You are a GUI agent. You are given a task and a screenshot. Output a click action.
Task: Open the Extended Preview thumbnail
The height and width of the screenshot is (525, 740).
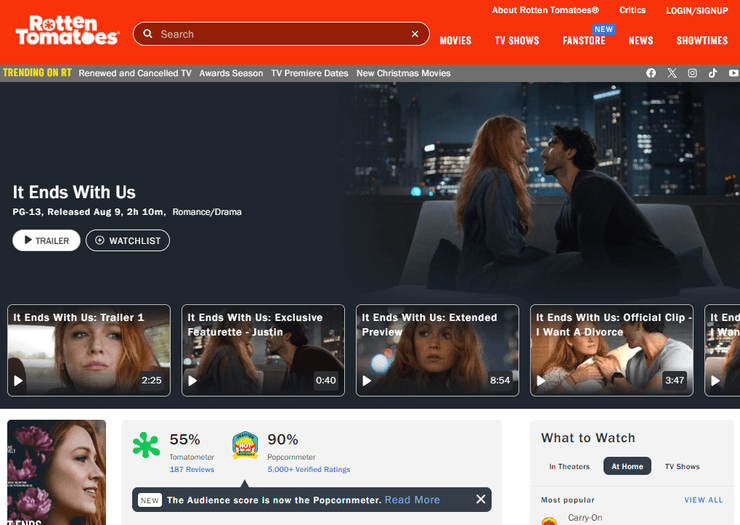click(437, 350)
